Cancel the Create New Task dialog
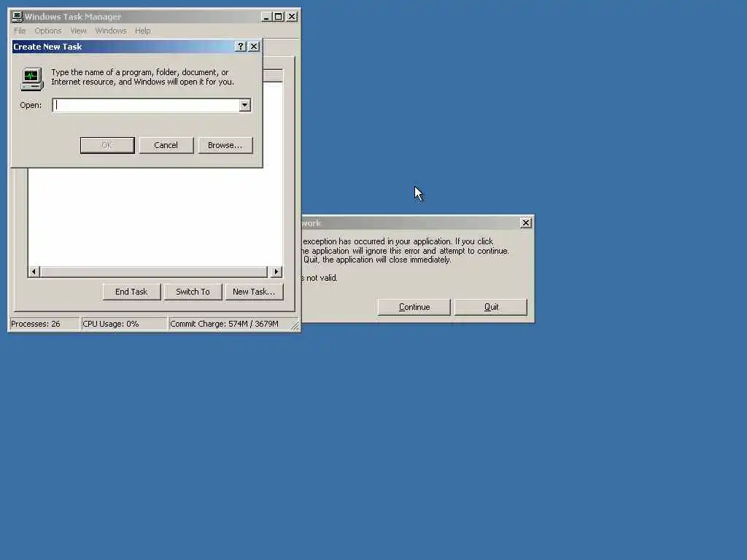Viewport: 747px width, 560px height. pos(166,145)
